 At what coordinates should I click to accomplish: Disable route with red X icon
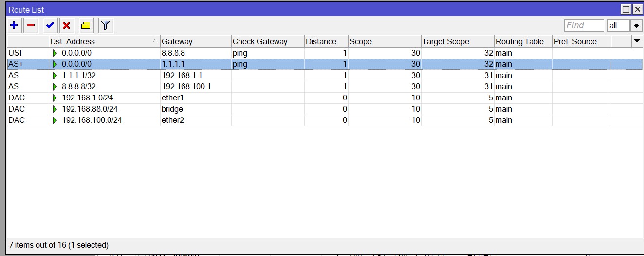tap(67, 25)
